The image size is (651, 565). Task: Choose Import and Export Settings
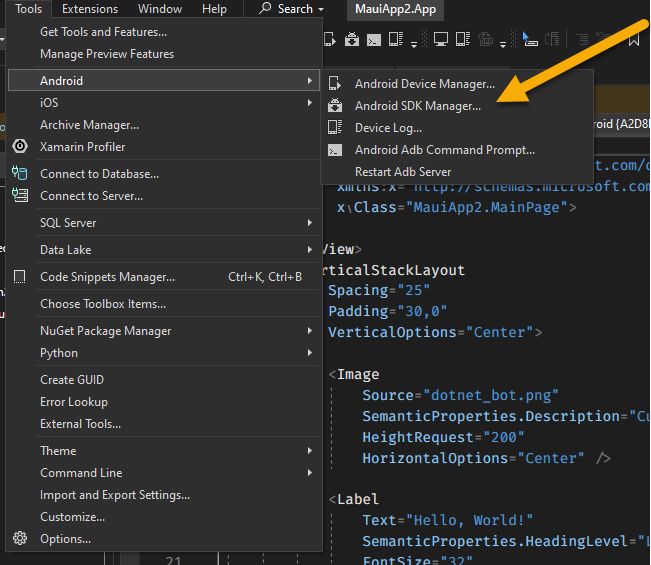pyautogui.click(x=164, y=494)
